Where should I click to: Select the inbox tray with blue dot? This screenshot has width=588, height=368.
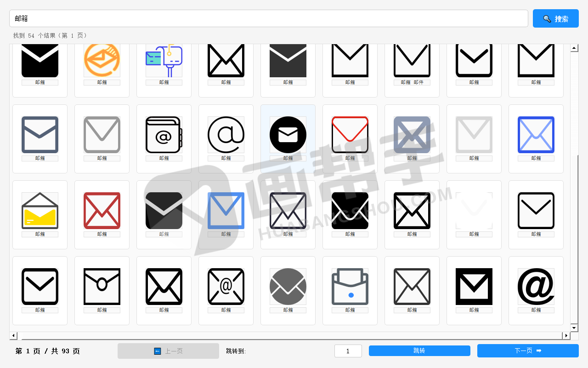(x=350, y=287)
